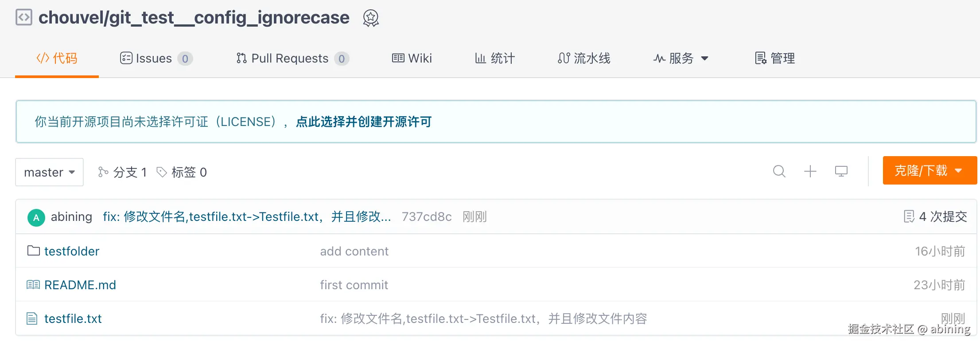Click the repository code icon beside title
This screenshot has height=346, width=980.
24,18
